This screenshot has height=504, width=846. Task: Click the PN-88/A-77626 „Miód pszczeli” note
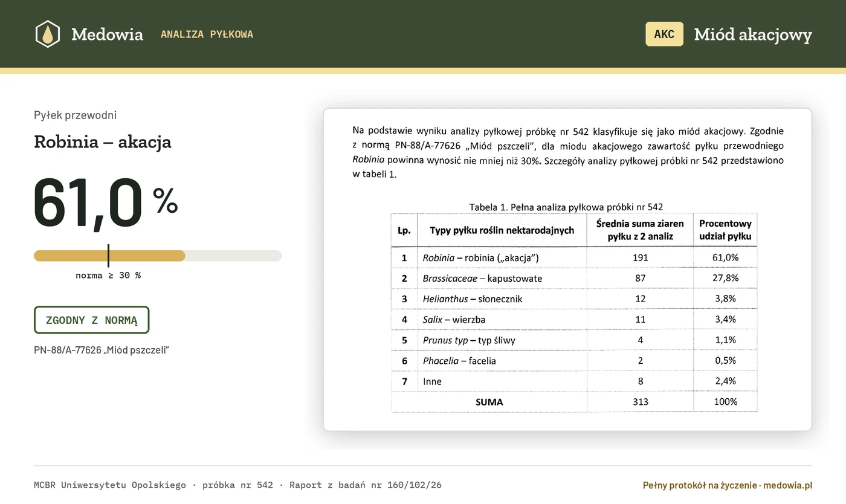click(x=102, y=350)
